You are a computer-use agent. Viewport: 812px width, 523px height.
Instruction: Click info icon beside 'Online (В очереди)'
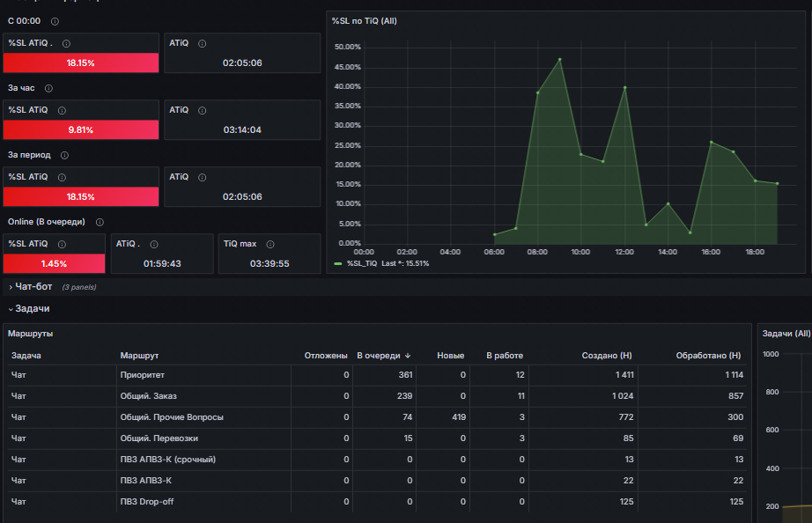(100, 222)
